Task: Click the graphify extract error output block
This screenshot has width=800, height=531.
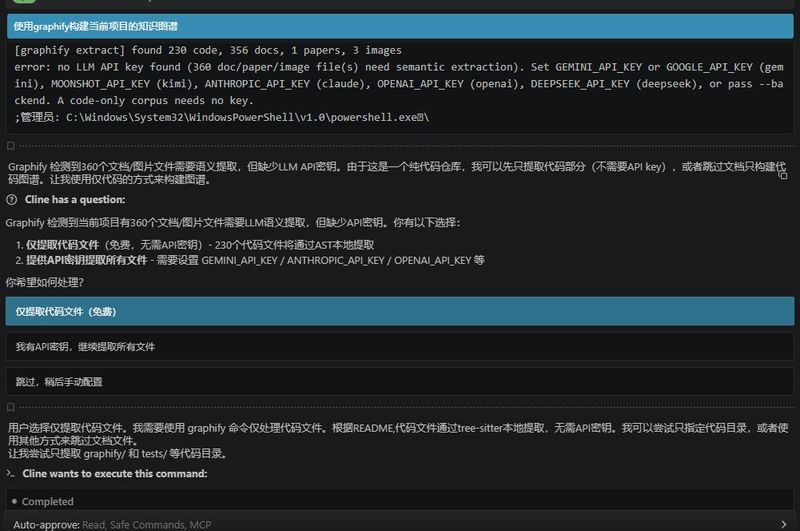Action: tap(399, 84)
